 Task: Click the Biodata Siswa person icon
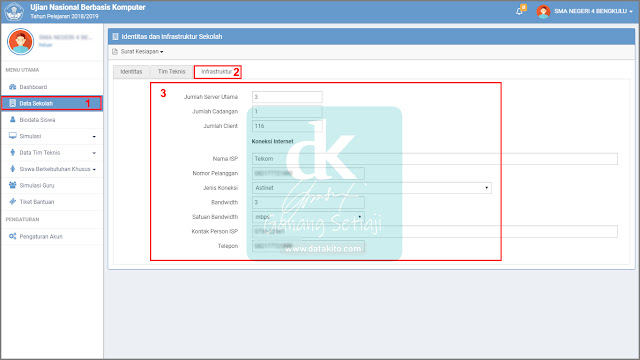(13, 120)
